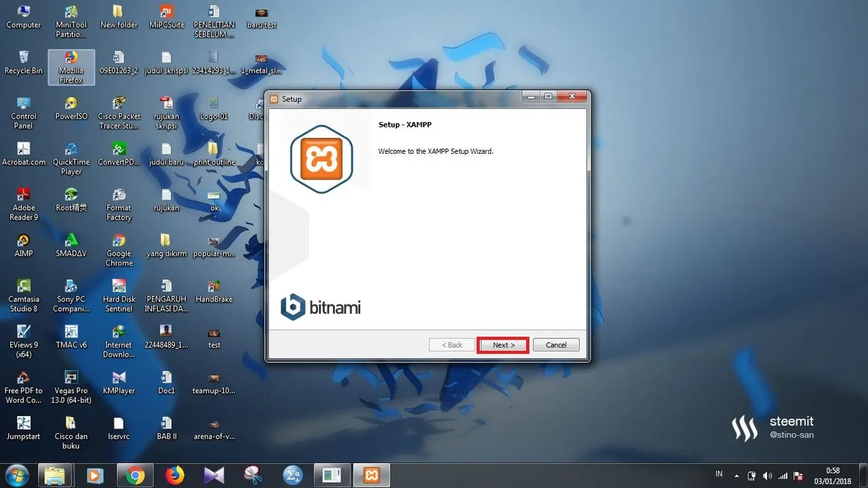The width and height of the screenshot is (868, 488).
Task: Select teamup-10 image file icon
Action: pyautogui.click(x=214, y=383)
